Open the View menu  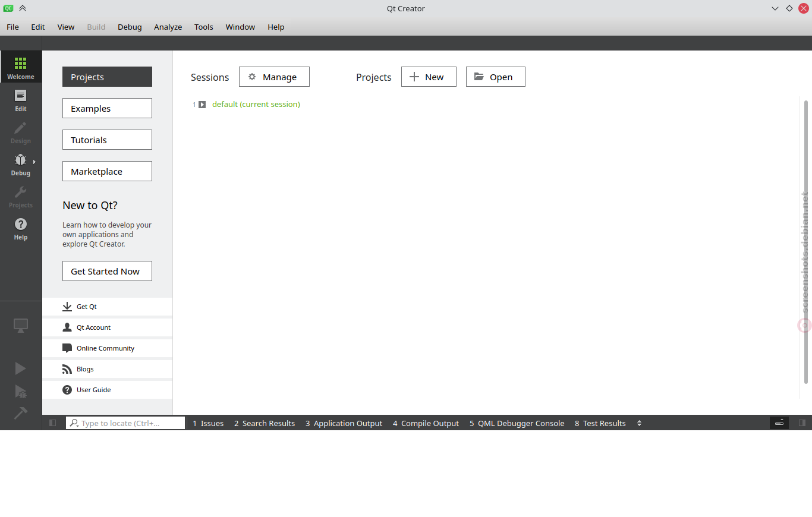[66, 27]
